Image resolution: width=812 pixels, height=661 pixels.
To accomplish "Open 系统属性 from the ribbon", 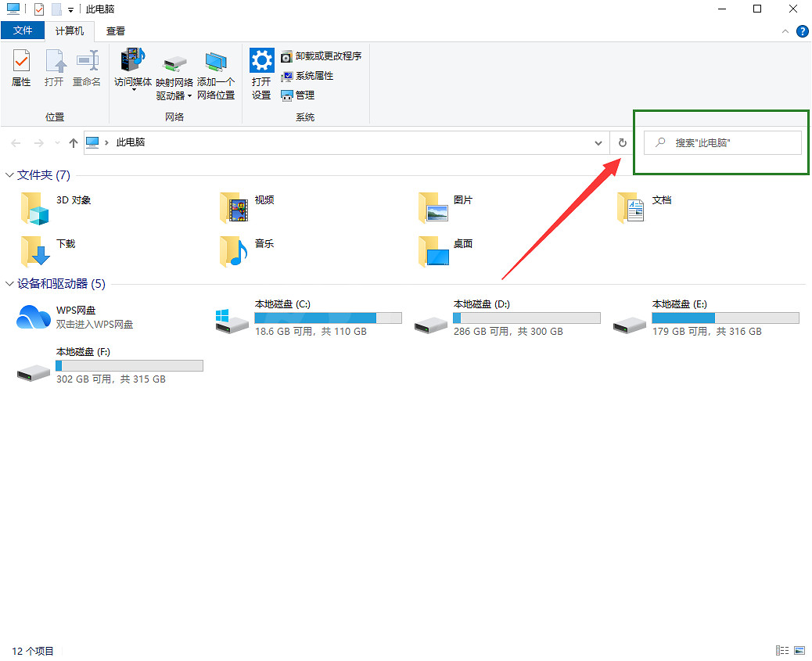I will point(307,76).
